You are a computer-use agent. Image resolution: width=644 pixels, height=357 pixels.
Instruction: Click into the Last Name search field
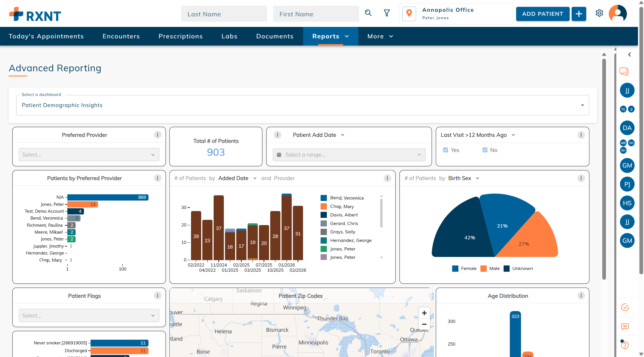pyautogui.click(x=224, y=14)
